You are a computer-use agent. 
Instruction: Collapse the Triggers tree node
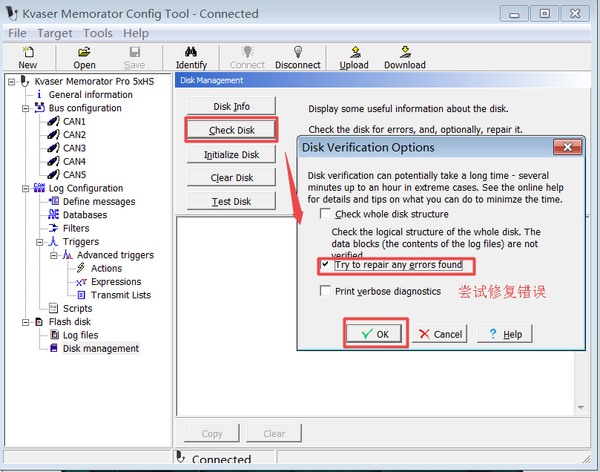click(x=40, y=242)
